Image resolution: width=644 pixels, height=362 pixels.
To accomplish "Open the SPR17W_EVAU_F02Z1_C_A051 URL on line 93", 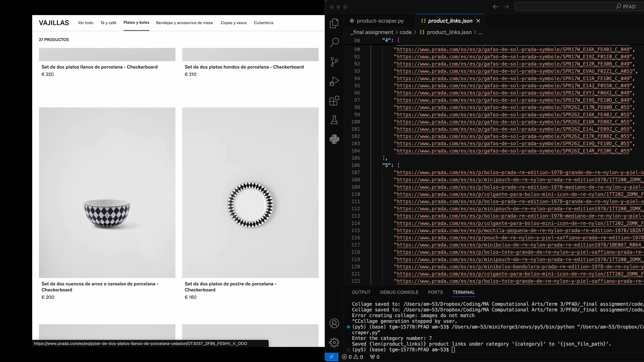I will (515, 71).
